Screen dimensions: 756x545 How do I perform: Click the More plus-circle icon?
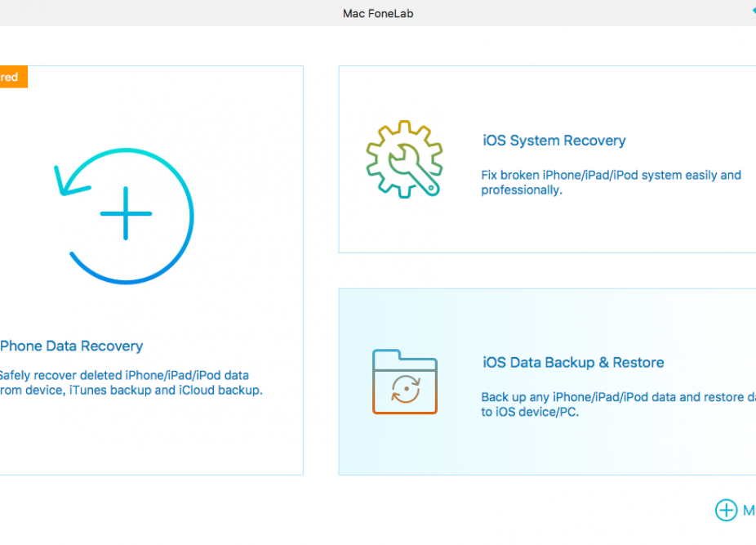coord(726,510)
